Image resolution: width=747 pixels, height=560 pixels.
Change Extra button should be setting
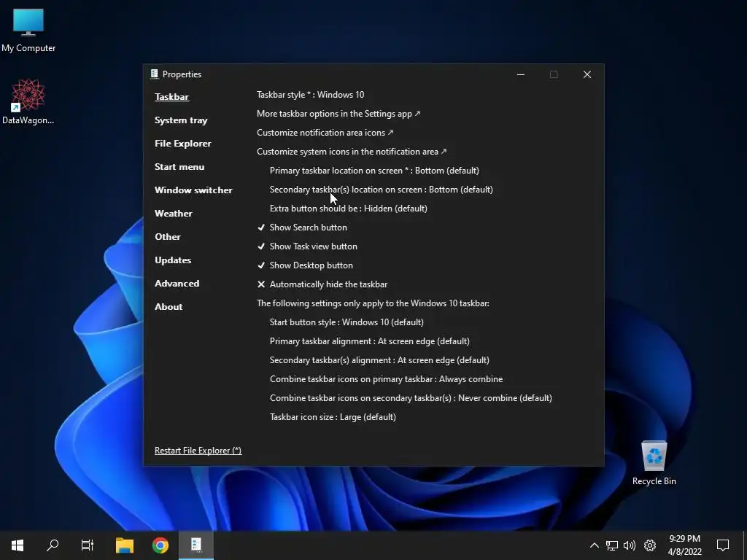click(x=348, y=209)
